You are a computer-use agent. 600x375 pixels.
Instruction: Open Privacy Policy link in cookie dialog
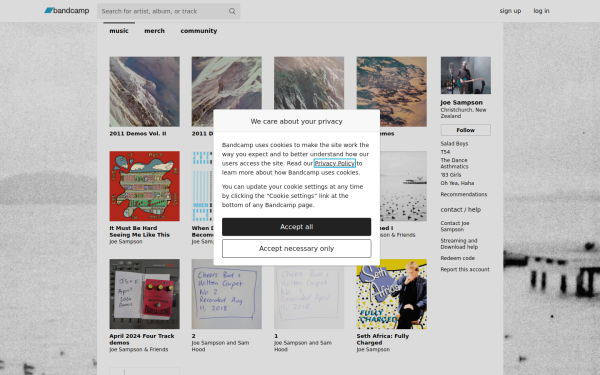pos(335,163)
